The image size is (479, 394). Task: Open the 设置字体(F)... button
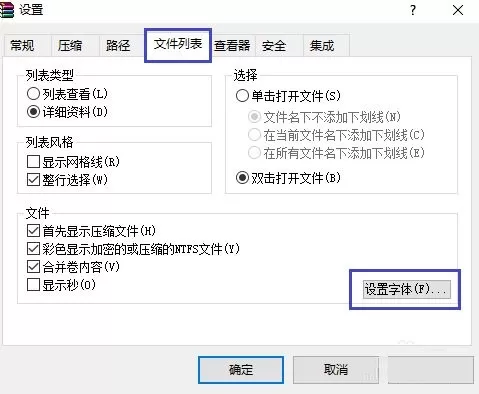[x=407, y=289]
